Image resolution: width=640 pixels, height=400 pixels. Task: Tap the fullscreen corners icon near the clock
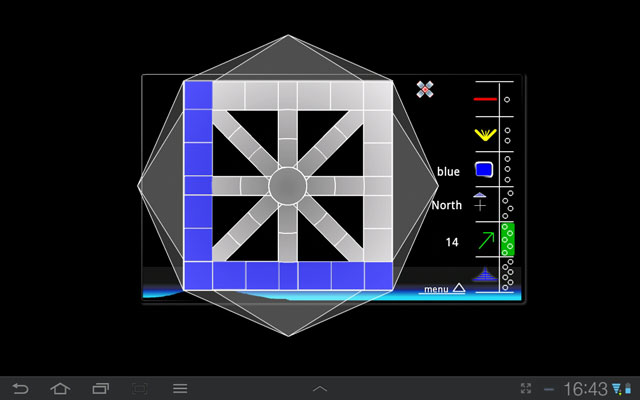[526, 388]
